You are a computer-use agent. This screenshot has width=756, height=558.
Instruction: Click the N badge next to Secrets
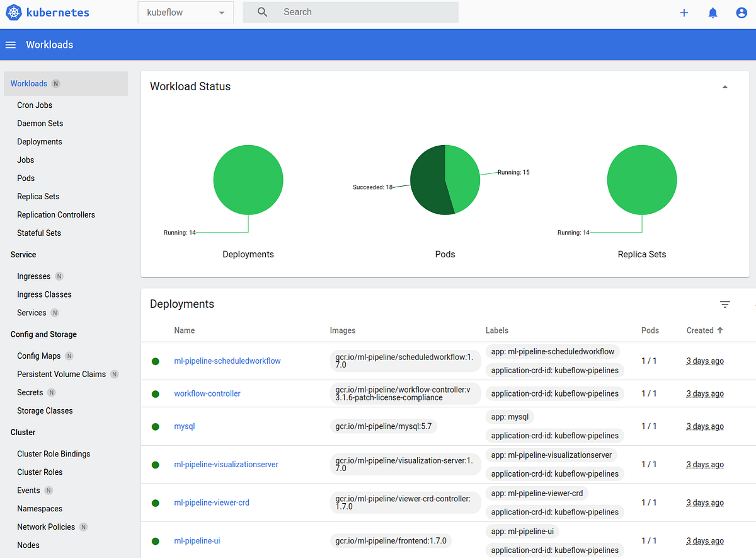[x=52, y=392]
